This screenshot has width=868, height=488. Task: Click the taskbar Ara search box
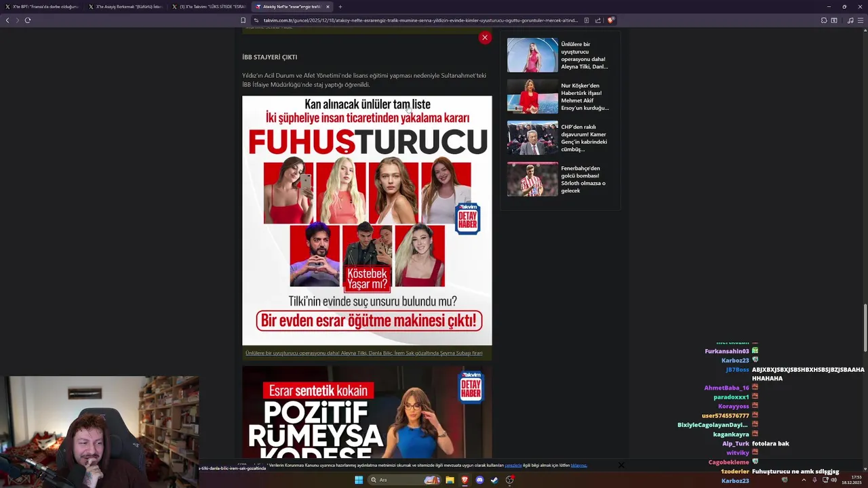pyautogui.click(x=405, y=480)
